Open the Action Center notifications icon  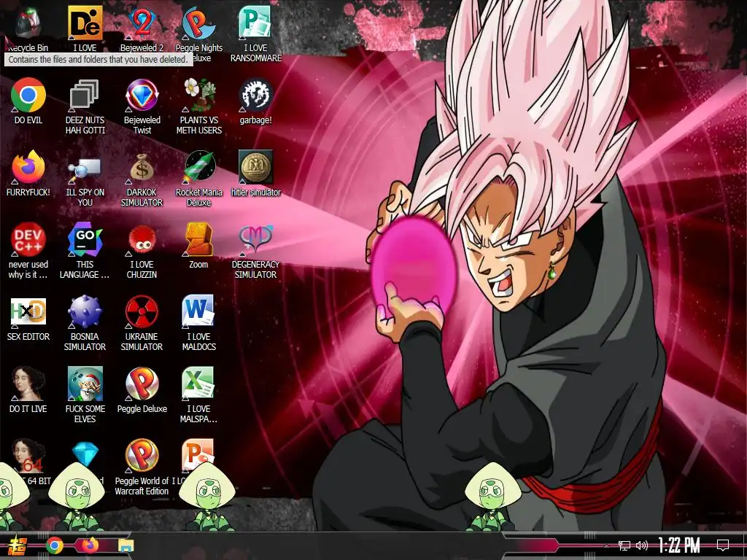[723, 545]
